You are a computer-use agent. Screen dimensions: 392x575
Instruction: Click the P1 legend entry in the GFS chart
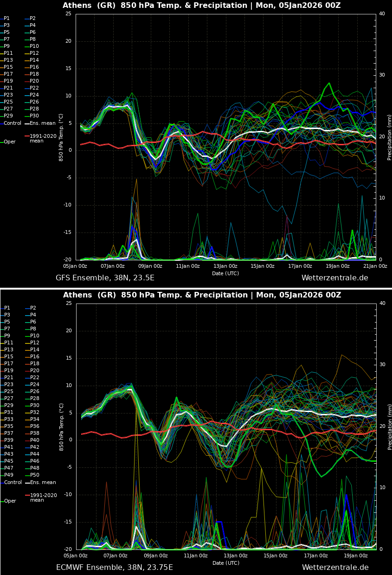click(x=6, y=19)
